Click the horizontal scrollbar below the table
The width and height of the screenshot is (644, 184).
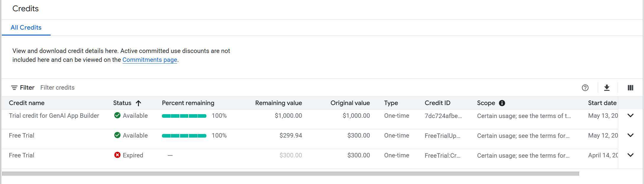290,174
